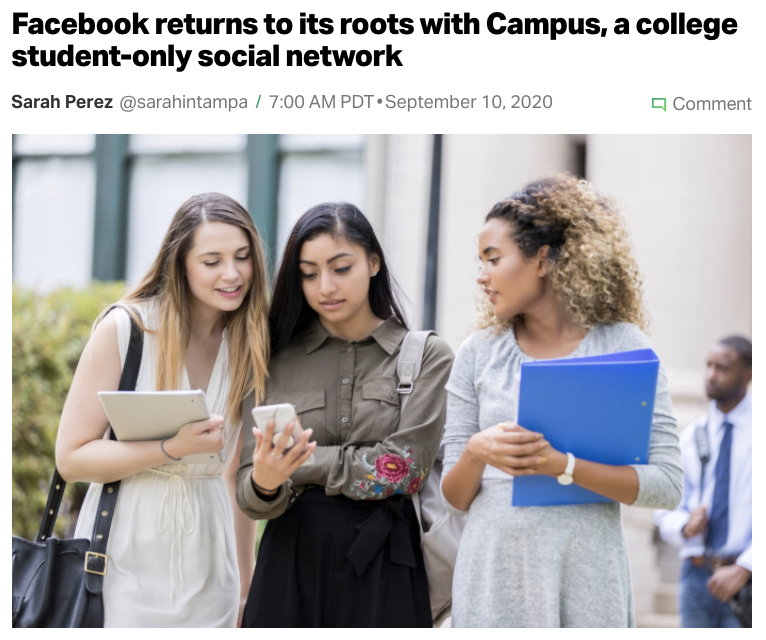Click the article headline about Facebook Campus
The width and height of the screenshot is (766, 640).
coord(374,40)
